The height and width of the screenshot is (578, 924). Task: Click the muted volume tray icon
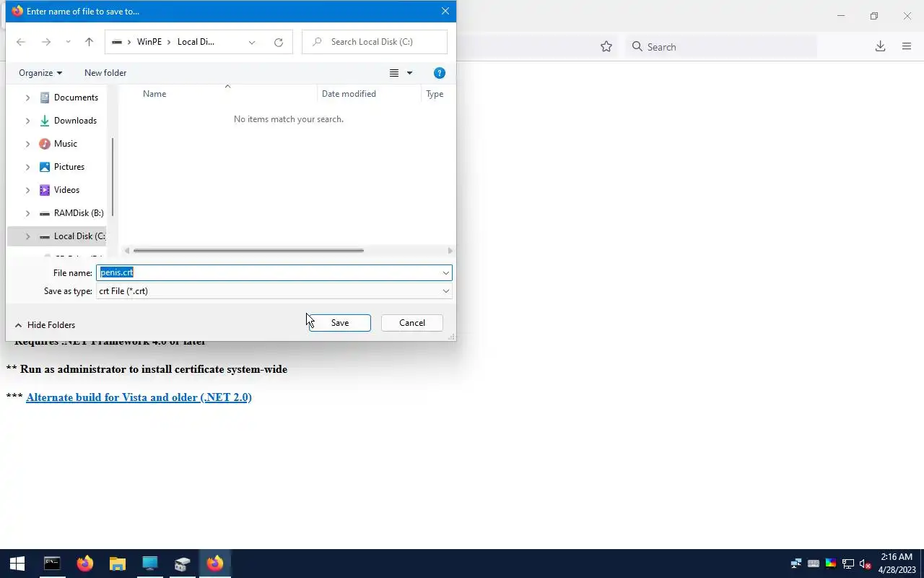pyautogui.click(x=866, y=564)
